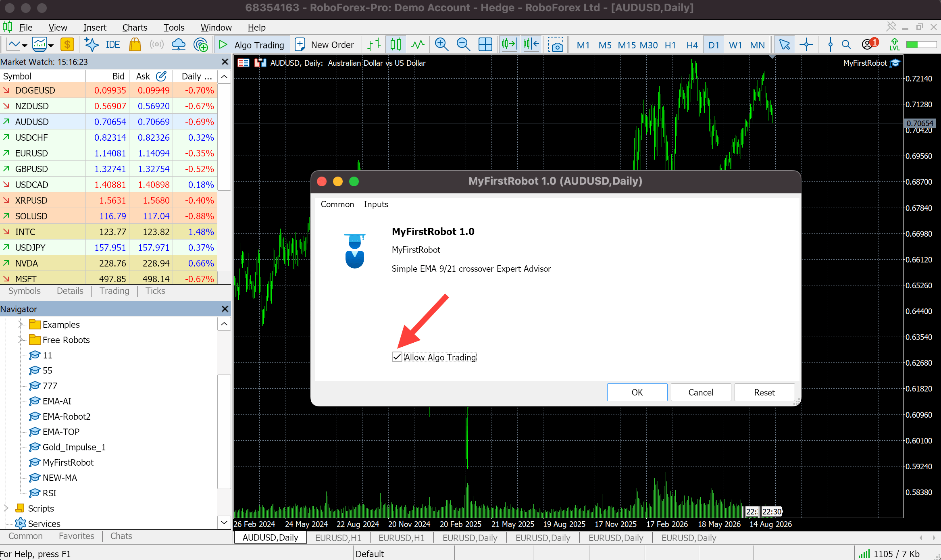Select the D1 timeframe

pyautogui.click(x=714, y=45)
